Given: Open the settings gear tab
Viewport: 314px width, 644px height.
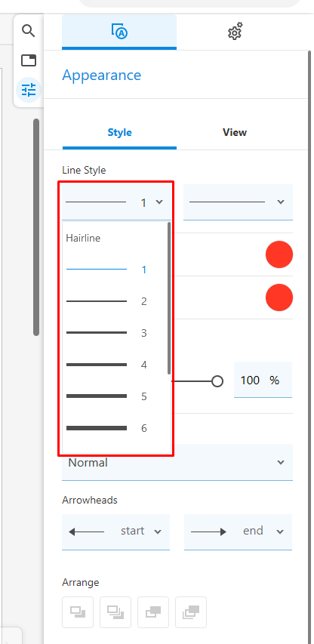Looking at the screenshot, I should [235, 32].
